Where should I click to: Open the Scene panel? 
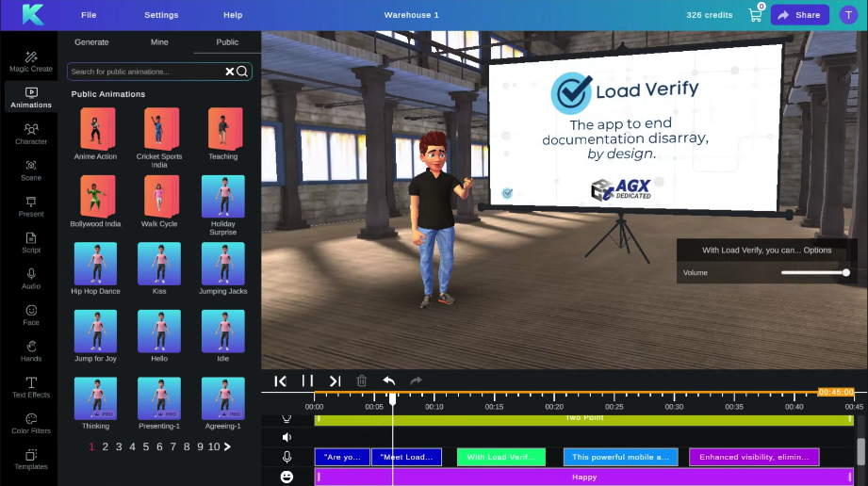30,170
